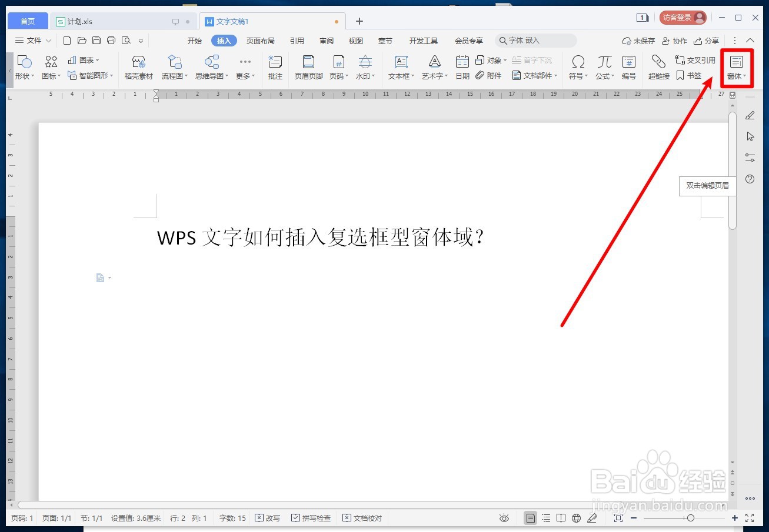The image size is (769, 532).
Task: Insert an Attachment (附件)
Action: [488, 75]
